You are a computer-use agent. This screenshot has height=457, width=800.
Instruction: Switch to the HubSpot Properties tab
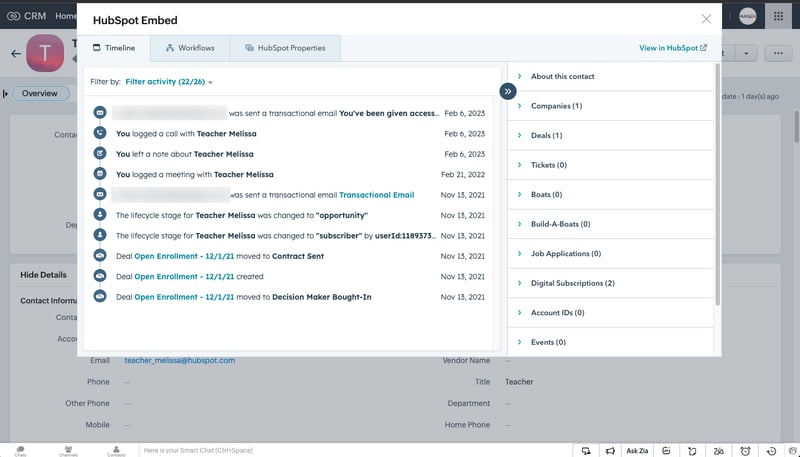pos(284,48)
